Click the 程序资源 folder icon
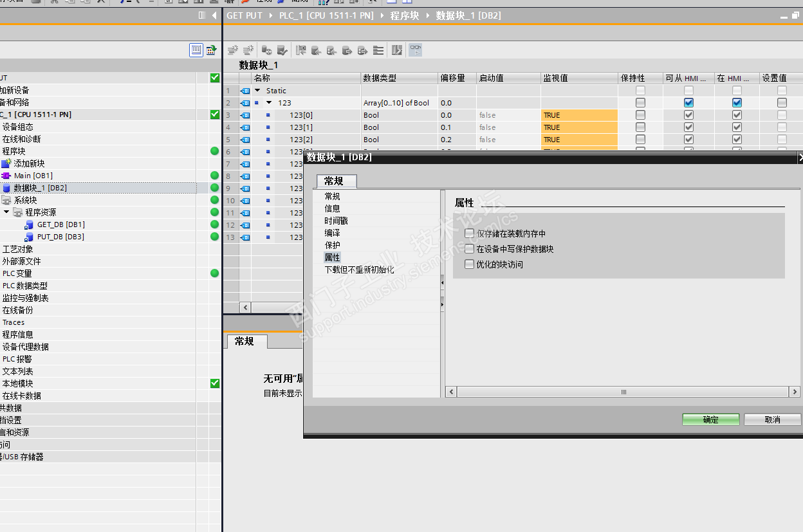The height and width of the screenshot is (532, 803). click(x=17, y=212)
